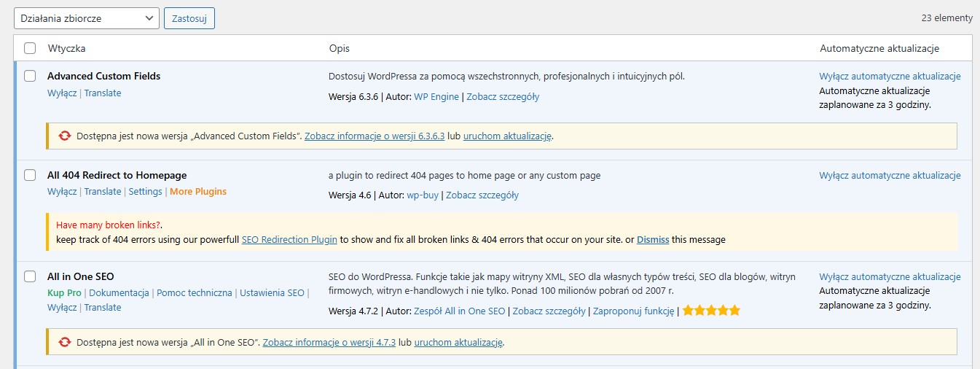Viewport: 980px width, 369px height.
Task: Click the More Plugins link
Action: tap(198, 191)
